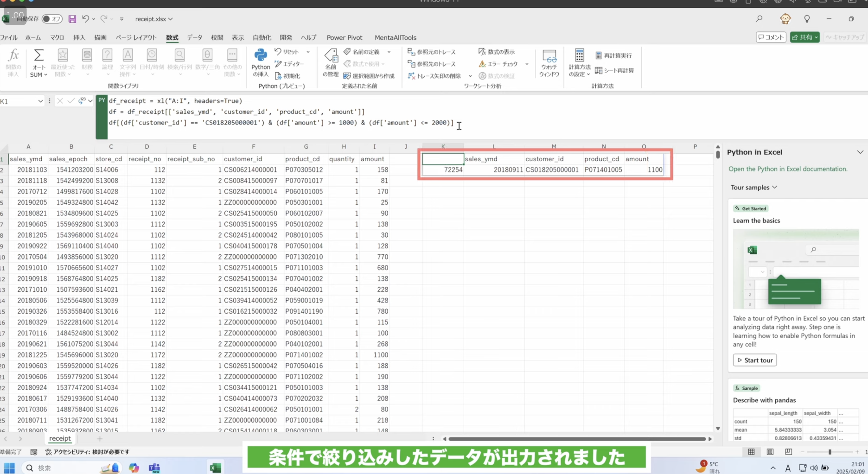
Task: Open the 名前の定義 dropdown arrow
Action: [389, 52]
